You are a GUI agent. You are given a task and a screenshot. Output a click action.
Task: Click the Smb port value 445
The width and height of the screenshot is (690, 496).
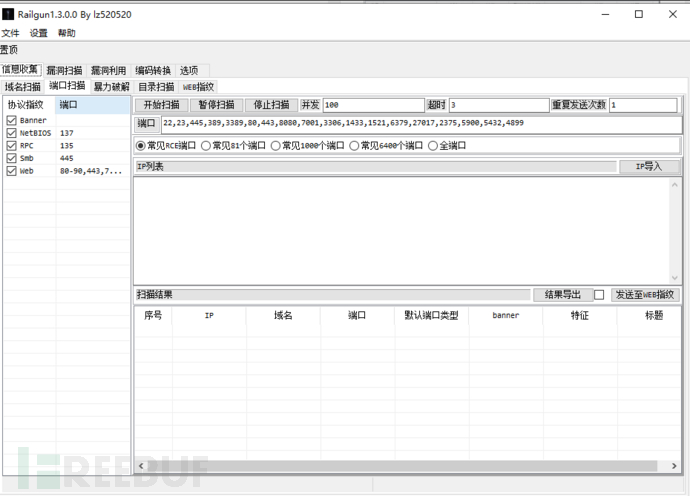click(x=67, y=158)
